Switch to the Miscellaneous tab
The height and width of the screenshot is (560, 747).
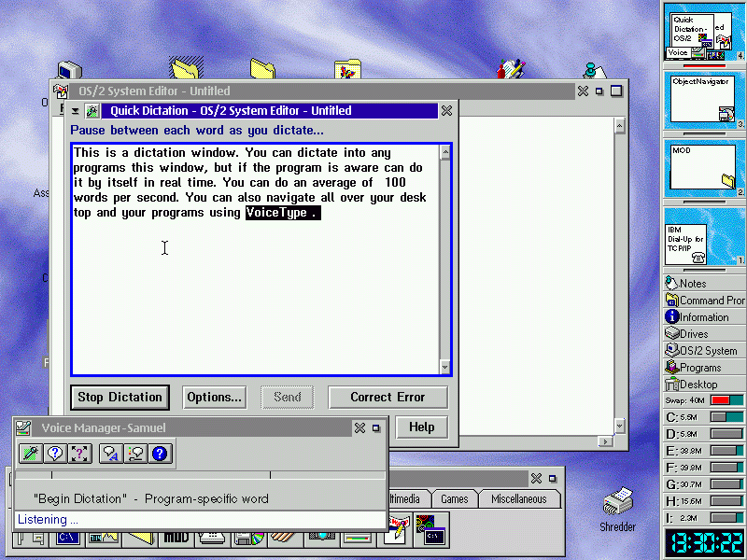[x=519, y=499]
